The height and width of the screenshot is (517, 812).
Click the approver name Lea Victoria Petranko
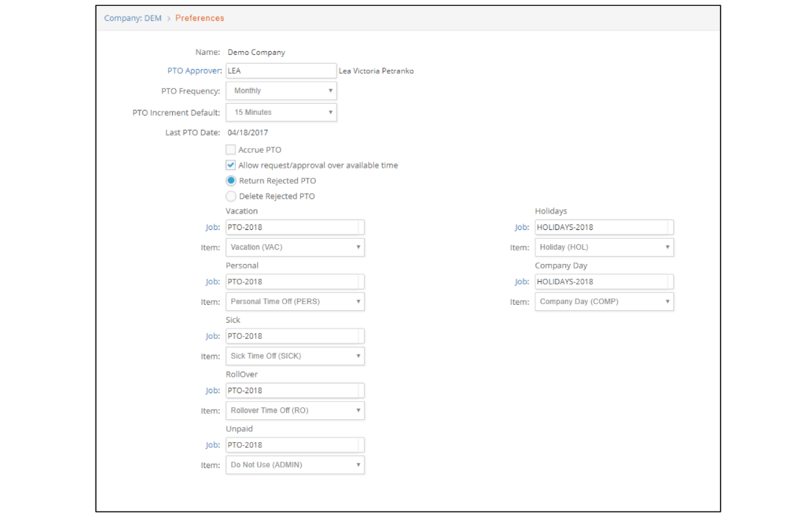(x=376, y=71)
